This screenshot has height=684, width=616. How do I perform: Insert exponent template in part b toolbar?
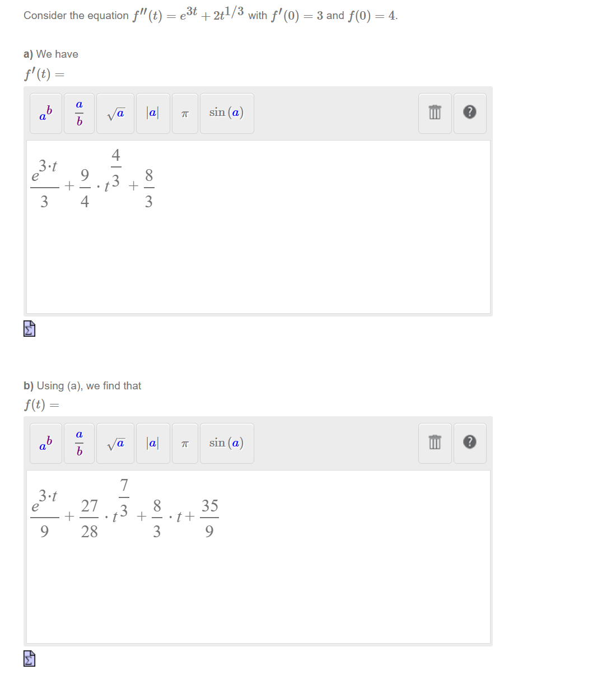(x=45, y=443)
